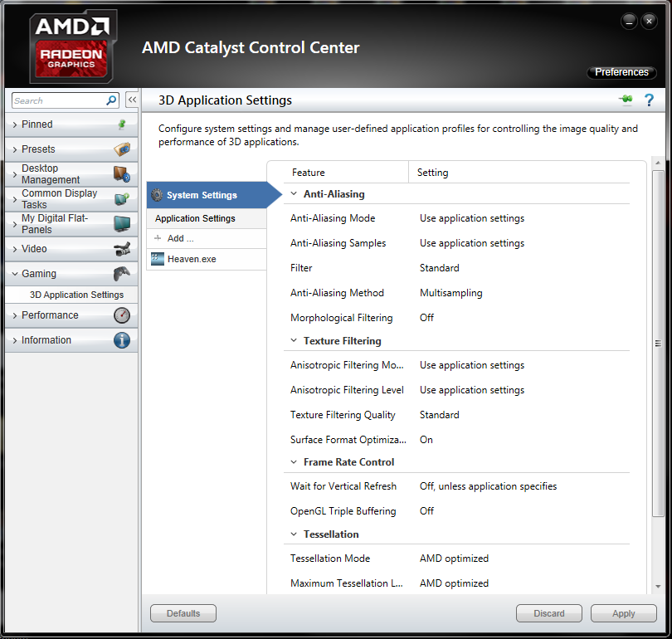Toggle OpenGL Triple Buffering 'Off' value
672x639 pixels.
tap(426, 511)
